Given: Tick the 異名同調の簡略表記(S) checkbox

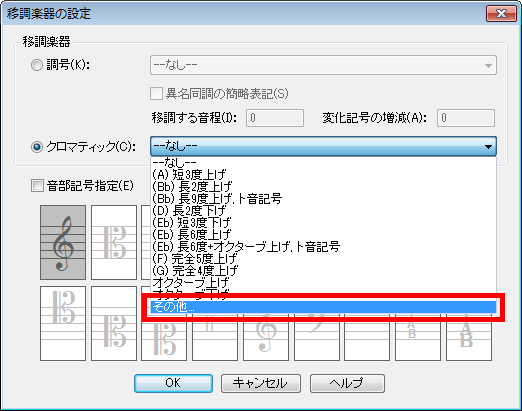Looking at the screenshot, I should (156, 94).
